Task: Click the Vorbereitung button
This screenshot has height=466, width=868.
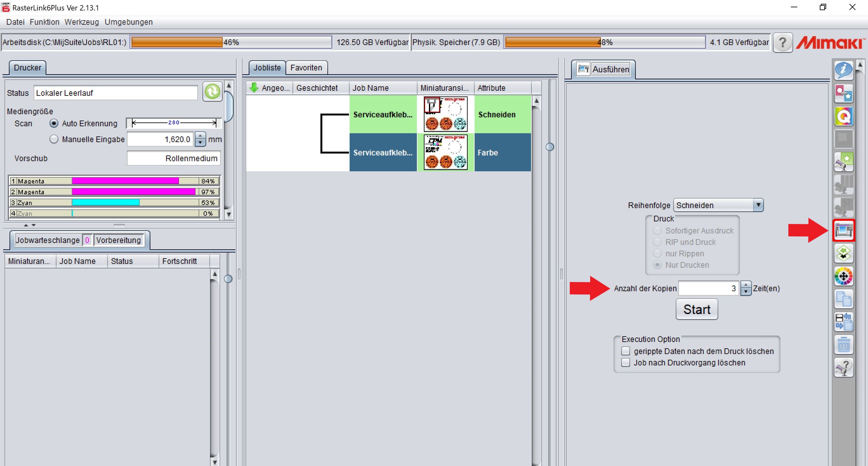Action: click(118, 240)
